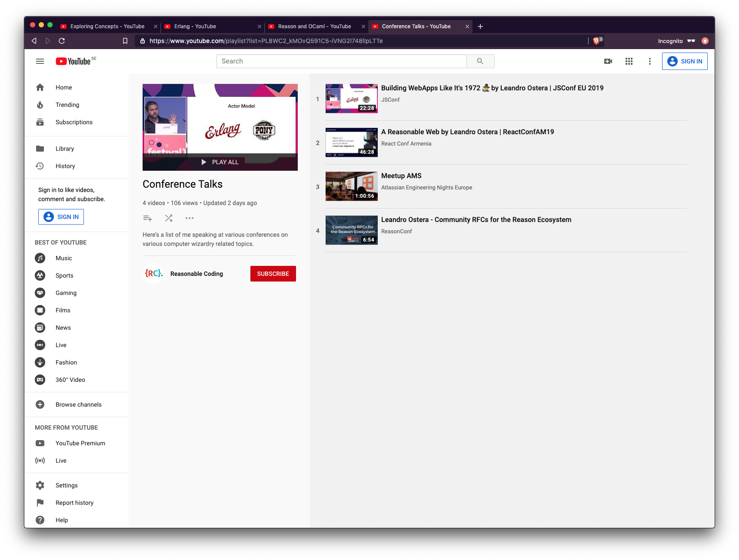Click the sidebar SIGN IN button

61,217
